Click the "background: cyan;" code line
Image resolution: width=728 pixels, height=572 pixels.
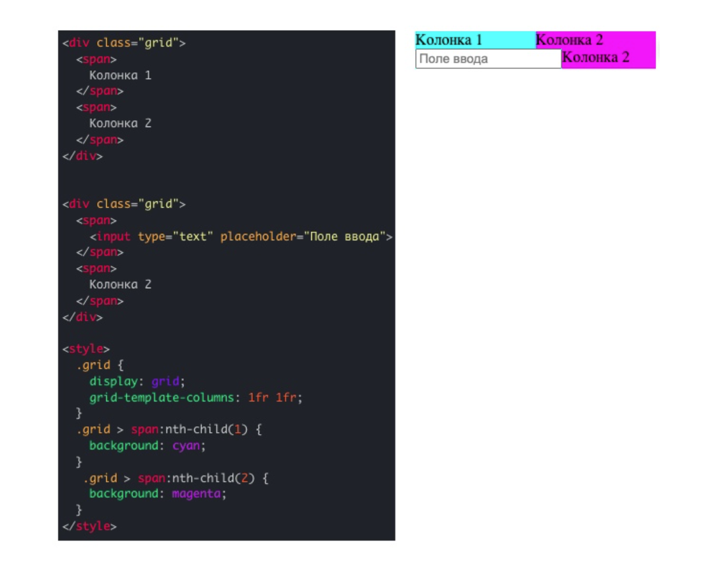(147, 445)
